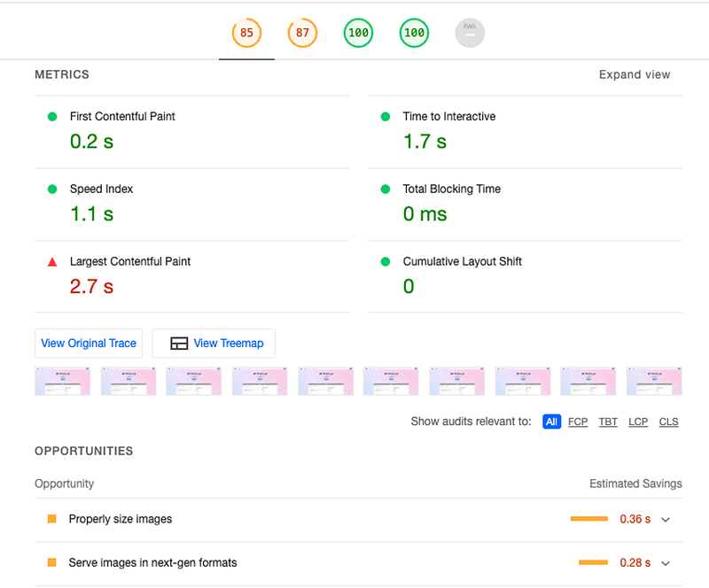Screen dimensions: 709x588
Task: Click the orange square beside Serve images in next-gen formats
Action: click(x=52, y=562)
